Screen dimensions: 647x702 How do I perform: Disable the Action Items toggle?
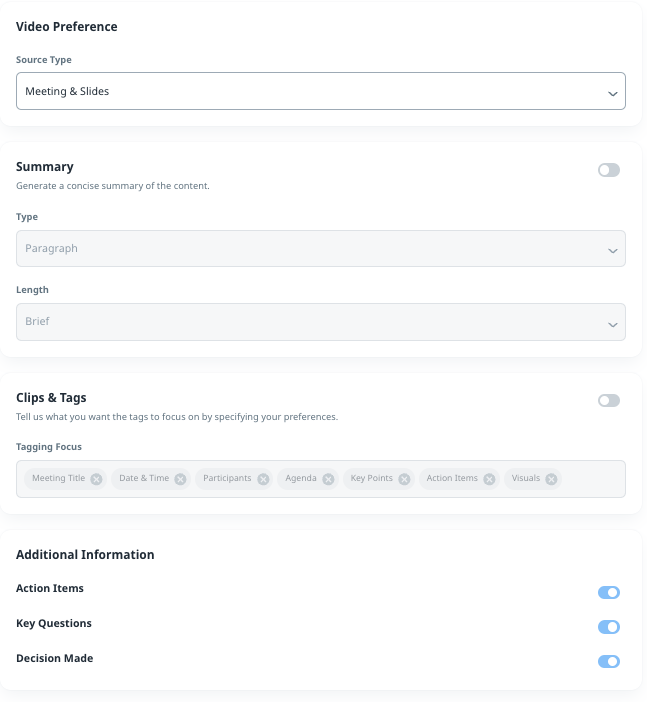[608, 592]
